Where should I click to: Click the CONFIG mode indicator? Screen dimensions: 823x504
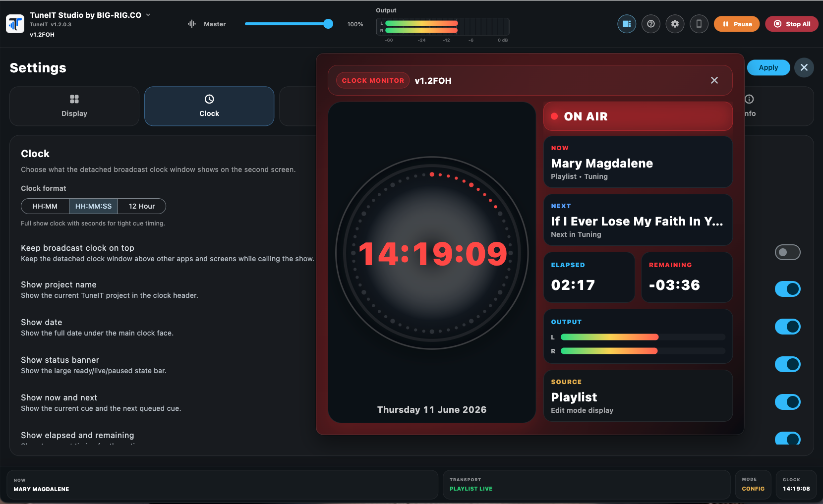point(753,489)
